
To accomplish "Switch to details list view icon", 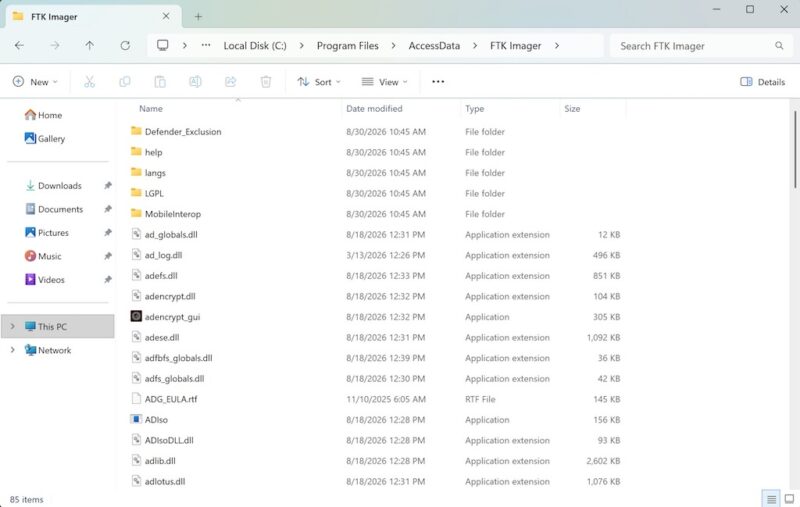I will [x=771, y=499].
